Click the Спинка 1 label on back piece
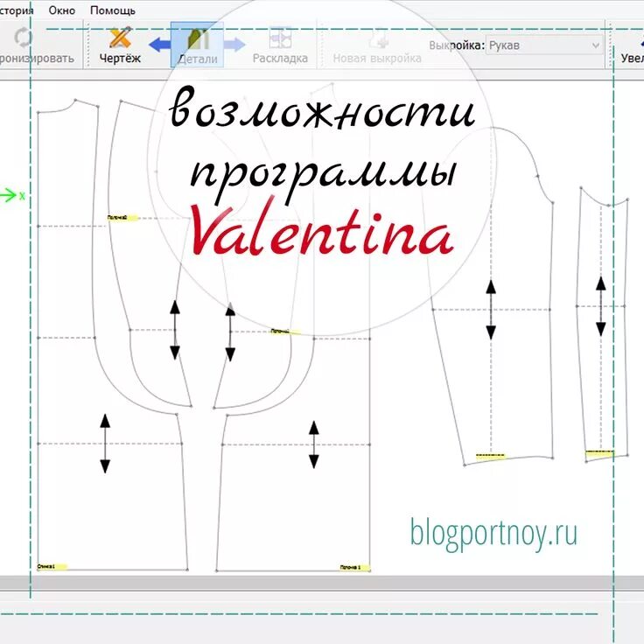644x644 pixels. pyautogui.click(x=52, y=567)
